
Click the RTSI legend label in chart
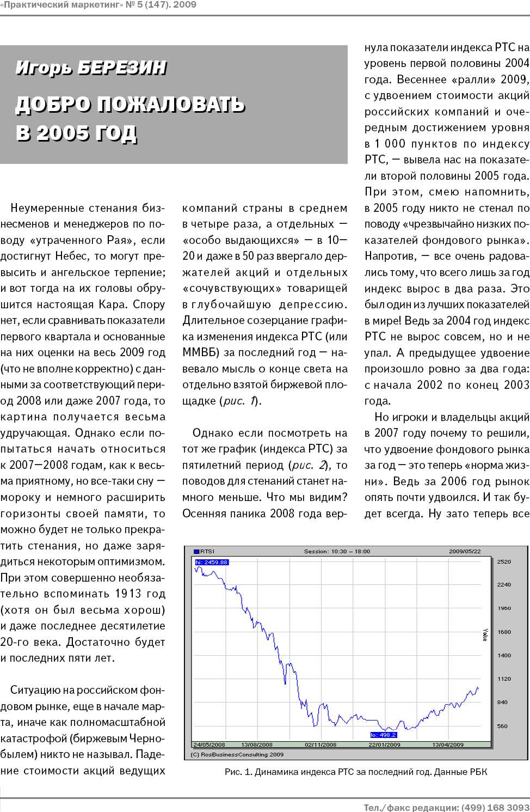coord(205,551)
